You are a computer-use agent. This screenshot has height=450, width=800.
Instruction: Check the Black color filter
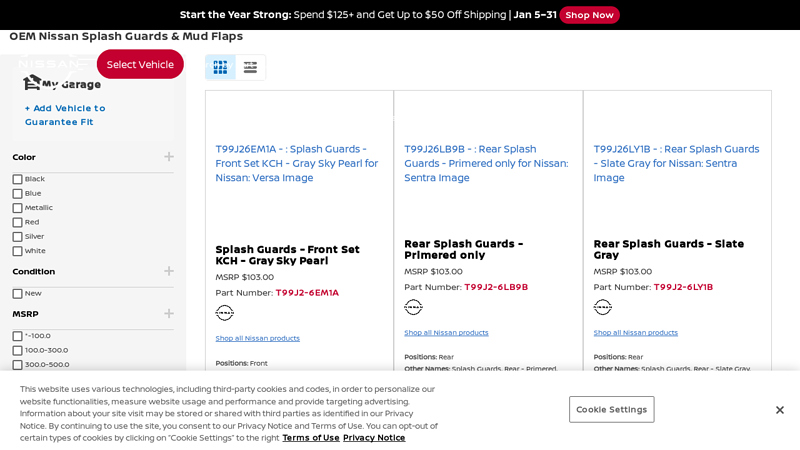18,180
